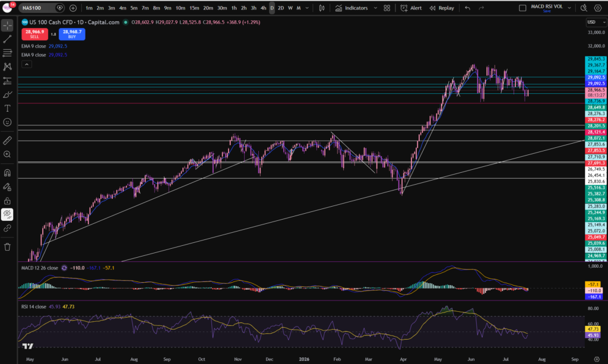The height and width of the screenshot is (364, 608).
Task: Toggle stay in drawing mode
Action: [x=7, y=187]
